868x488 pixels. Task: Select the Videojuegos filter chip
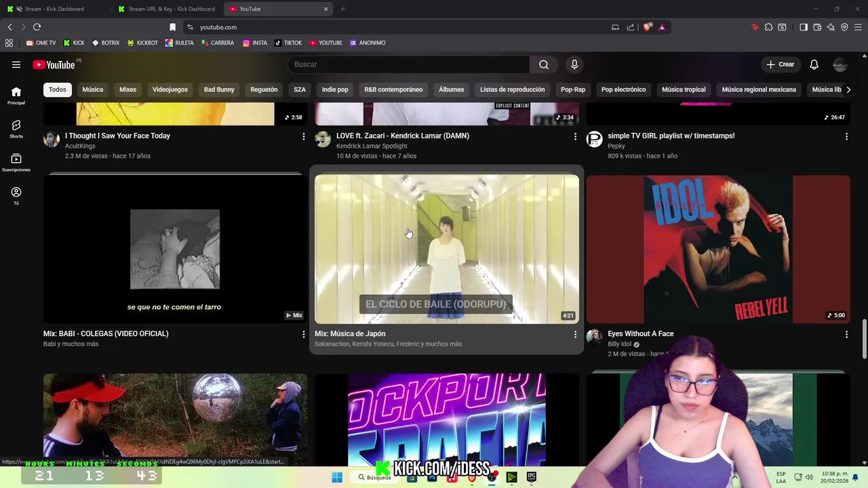tap(170, 89)
